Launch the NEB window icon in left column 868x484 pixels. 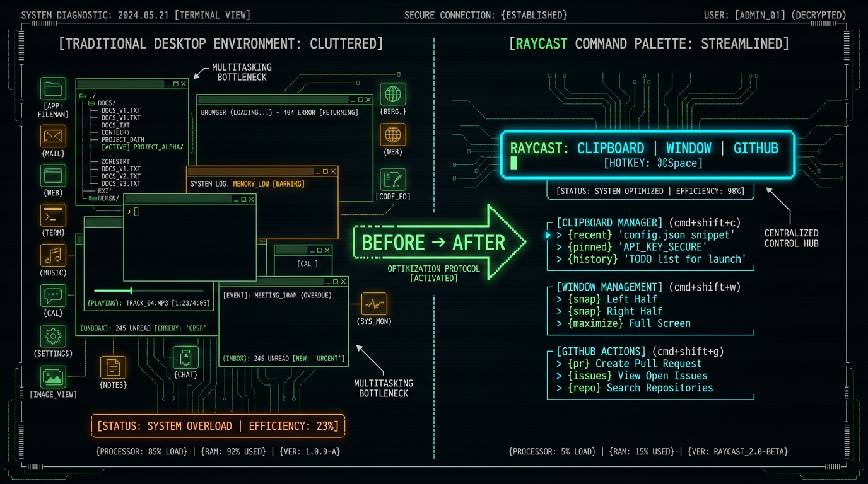click(x=54, y=176)
